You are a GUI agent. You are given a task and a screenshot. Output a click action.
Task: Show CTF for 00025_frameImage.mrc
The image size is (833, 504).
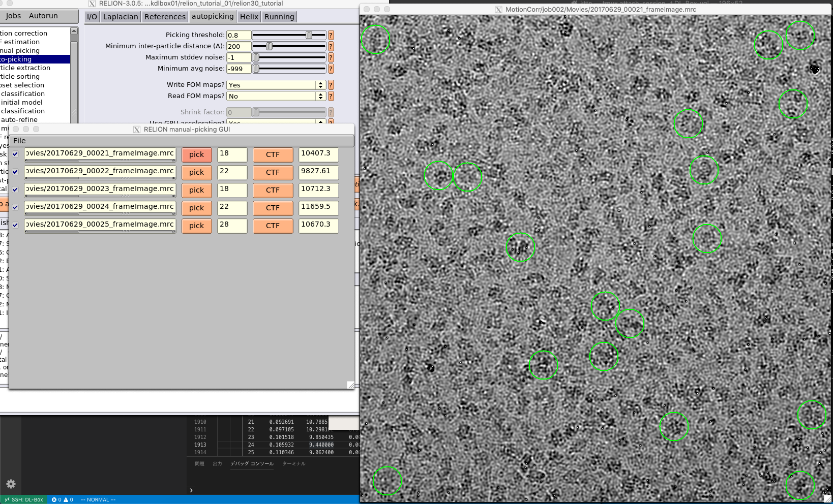point(273,226)
